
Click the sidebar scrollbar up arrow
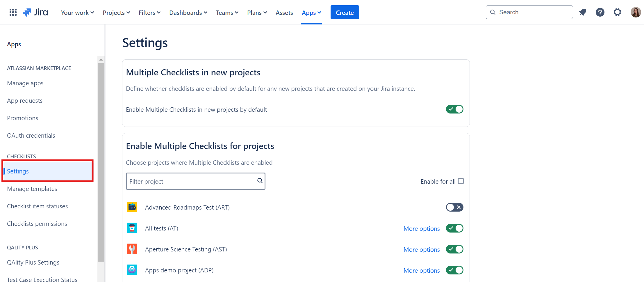101,60
